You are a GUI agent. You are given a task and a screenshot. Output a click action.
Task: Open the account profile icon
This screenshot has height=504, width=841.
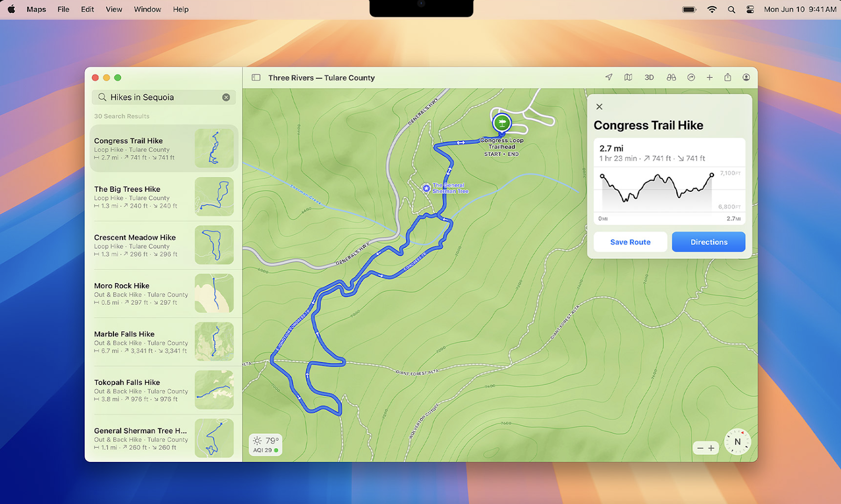click(746, 77)
